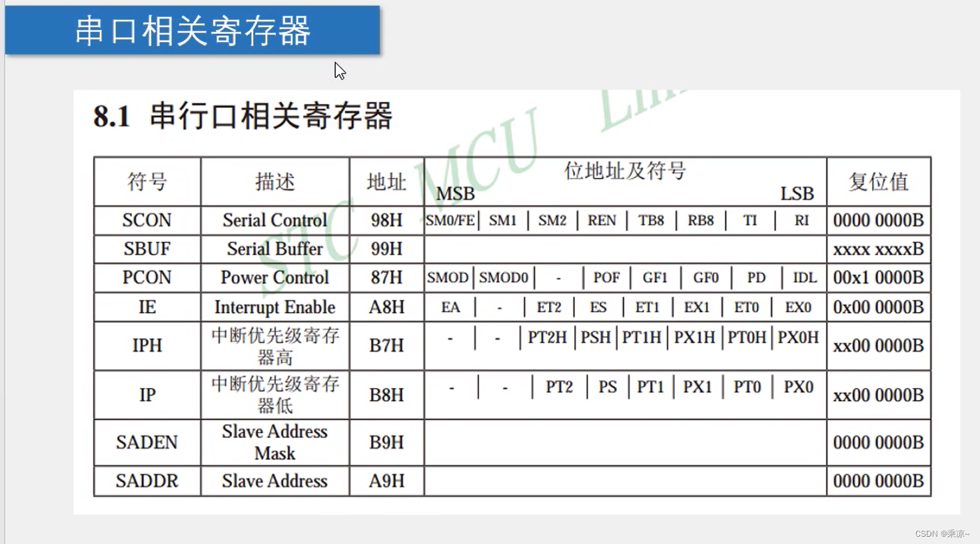Click reset value xxxx xxxxB
This screenshot has width=980, height=544.
point(878,249)
